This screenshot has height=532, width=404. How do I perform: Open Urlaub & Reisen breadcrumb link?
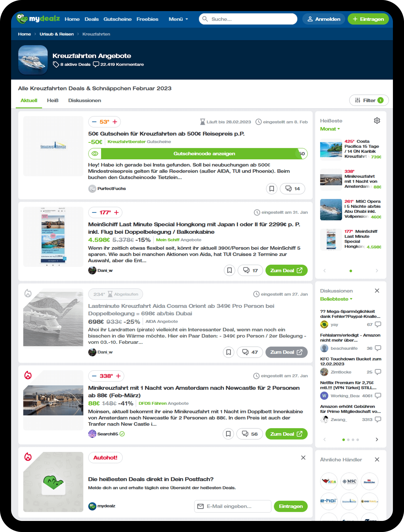57,34
